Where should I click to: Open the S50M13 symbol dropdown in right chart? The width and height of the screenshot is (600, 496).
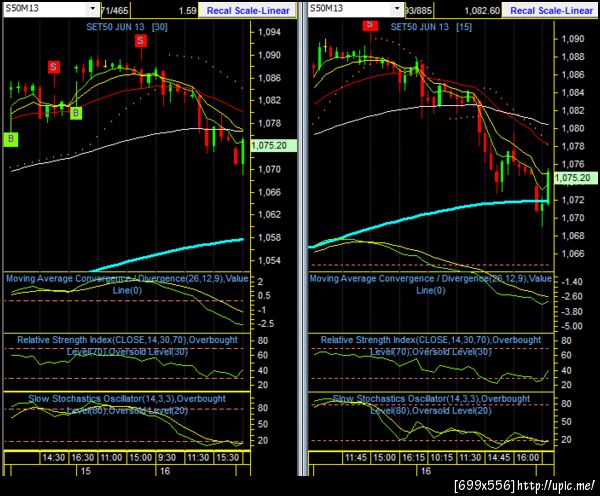coord(397,8)
